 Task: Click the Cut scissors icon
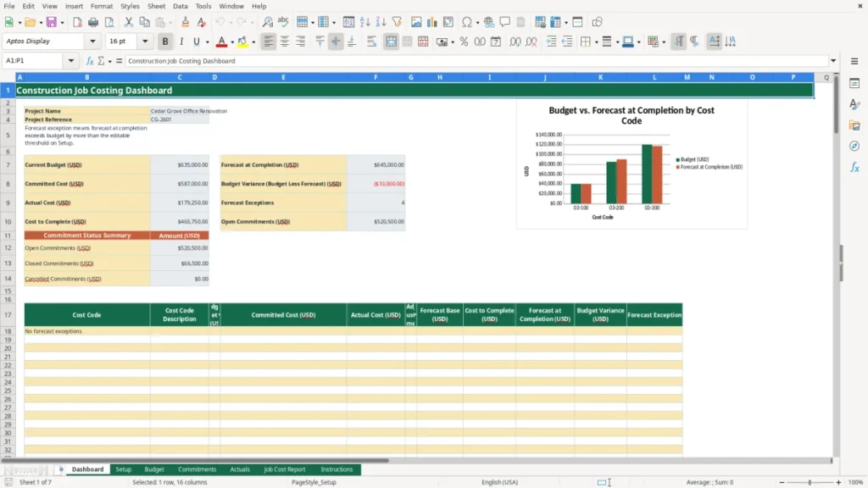tap(129, 22)
